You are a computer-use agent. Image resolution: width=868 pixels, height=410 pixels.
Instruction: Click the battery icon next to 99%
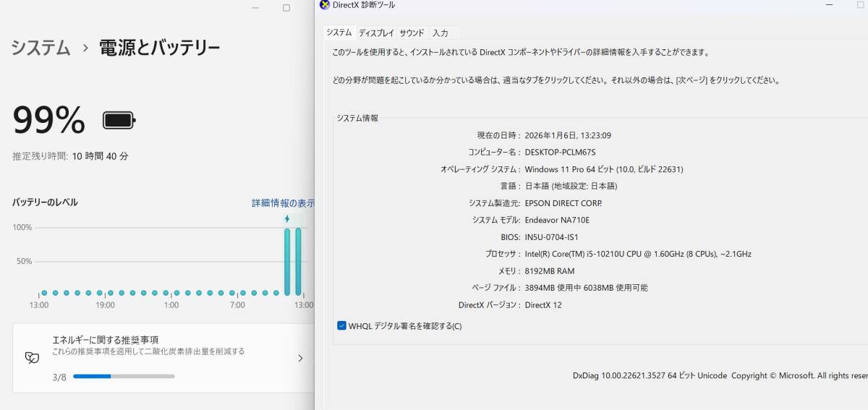pos(119,120)
